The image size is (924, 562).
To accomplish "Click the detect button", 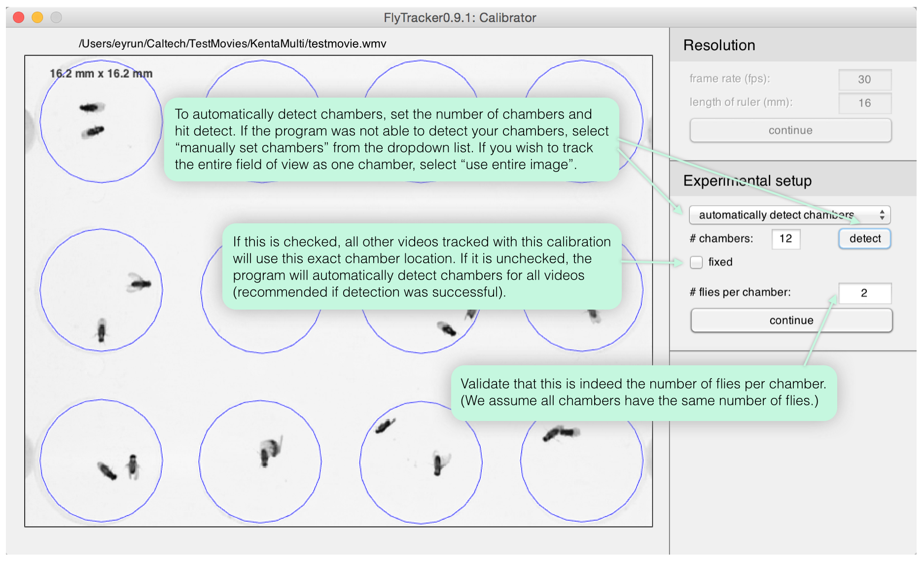I will (x=864, y=239).
